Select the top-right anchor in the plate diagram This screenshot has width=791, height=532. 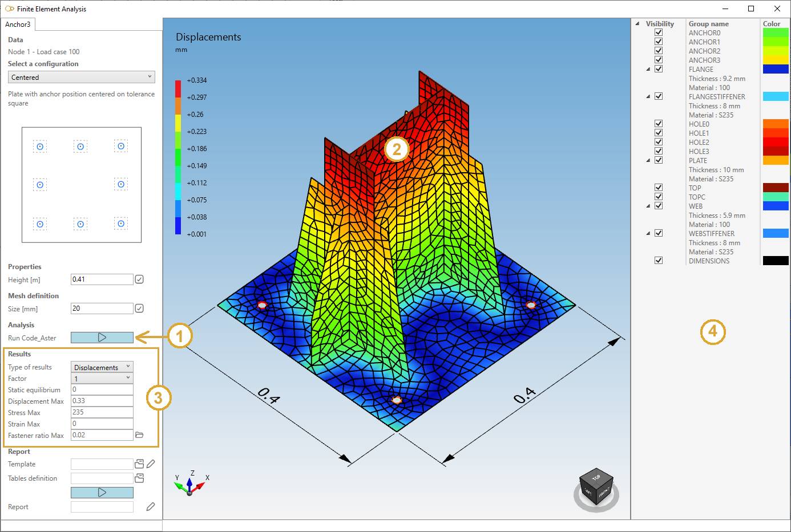(121, 146)
